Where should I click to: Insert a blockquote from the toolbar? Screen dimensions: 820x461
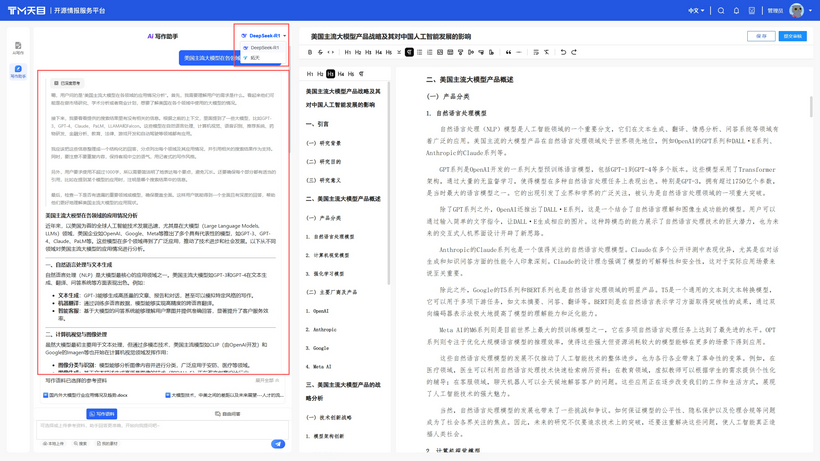pyautogui.click(x=508, y=52)
